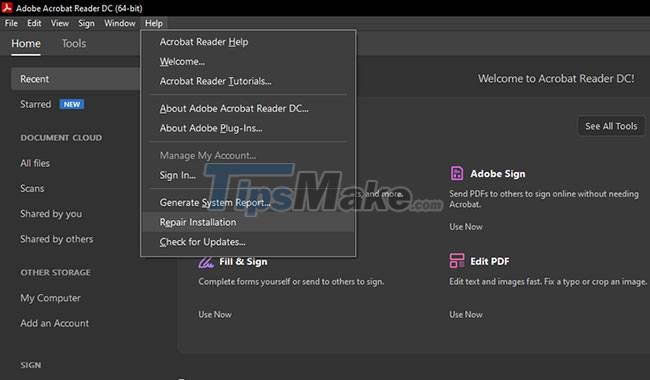Open the Edit menu
650x380 pixels.
[34, 23]
